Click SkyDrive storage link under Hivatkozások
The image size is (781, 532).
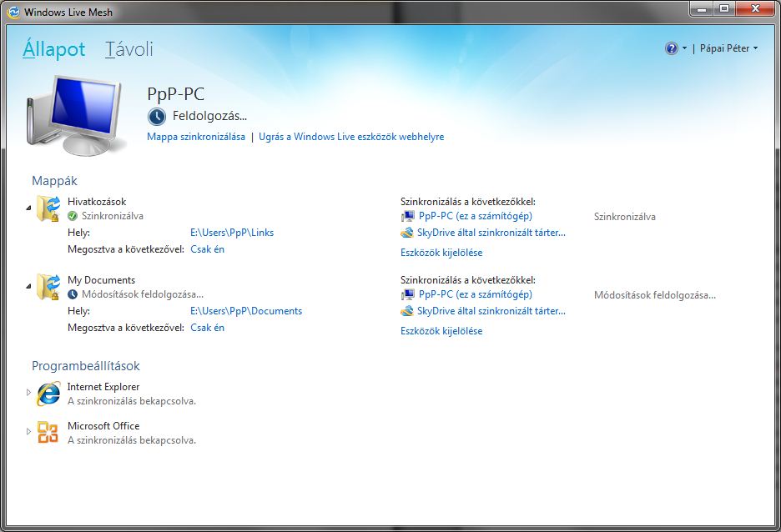(x=491, y=233)
